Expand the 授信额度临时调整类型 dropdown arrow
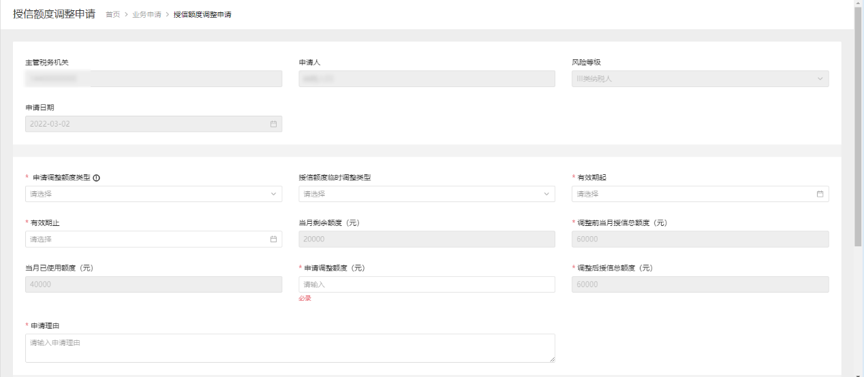 point(547,194)
